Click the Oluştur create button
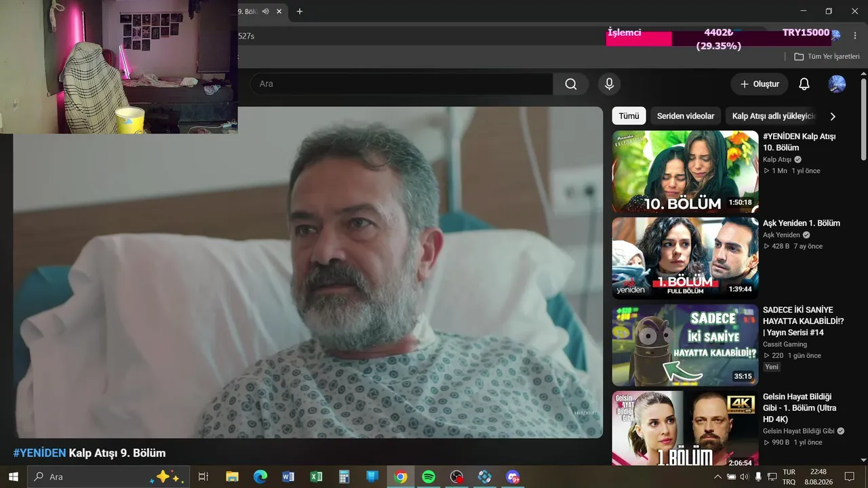This screenshot has height=488, width=868. 759,84
